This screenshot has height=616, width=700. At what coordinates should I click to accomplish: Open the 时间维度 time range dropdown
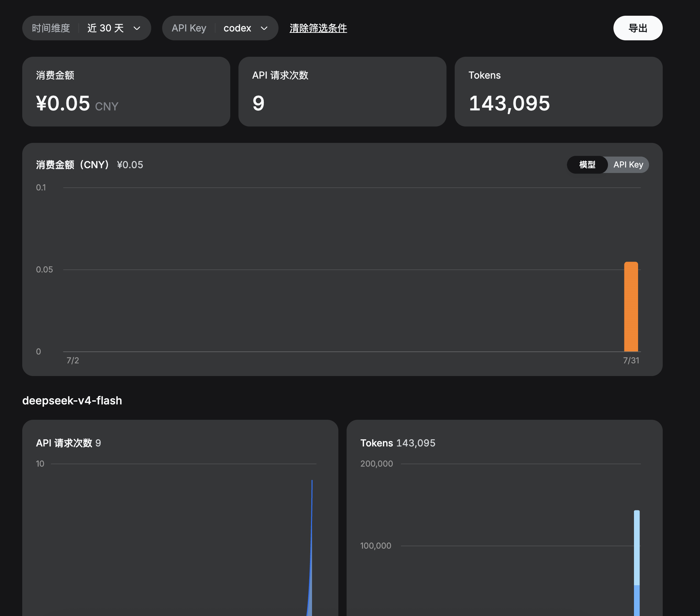(87, 28)
